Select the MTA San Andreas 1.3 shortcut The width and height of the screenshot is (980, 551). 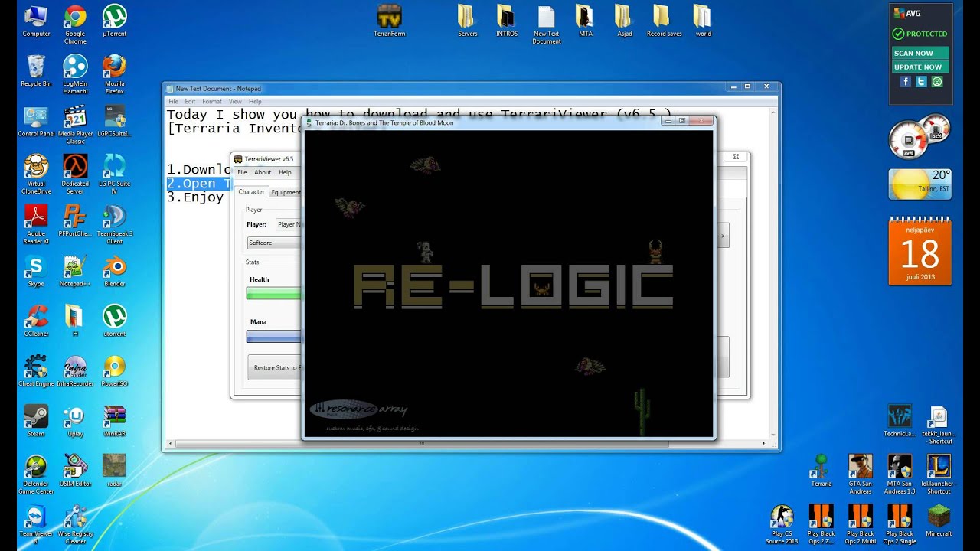coord(900,474)
